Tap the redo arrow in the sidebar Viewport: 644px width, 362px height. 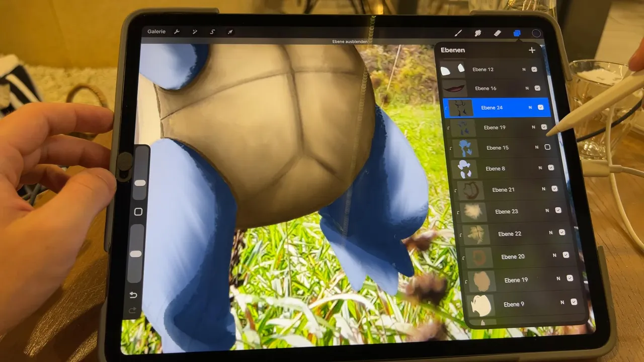[x=133, y=311]
